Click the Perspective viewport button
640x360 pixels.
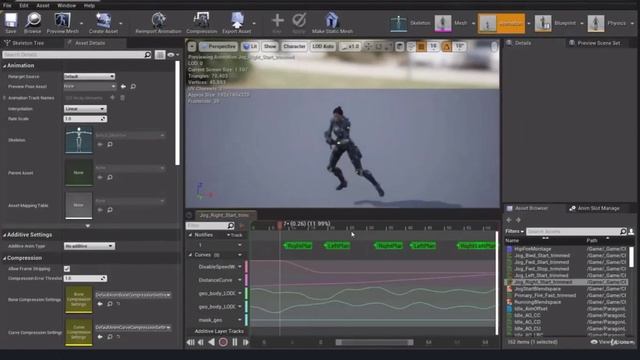tap(218, 47)
